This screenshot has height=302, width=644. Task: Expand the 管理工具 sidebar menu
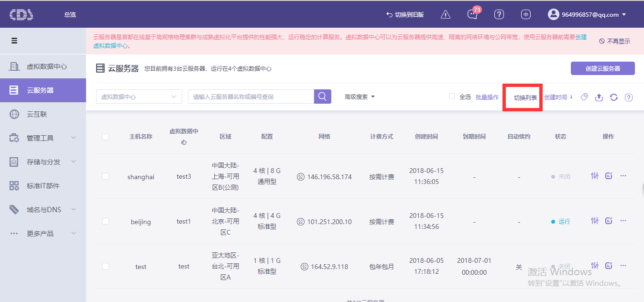coord(43,138)
